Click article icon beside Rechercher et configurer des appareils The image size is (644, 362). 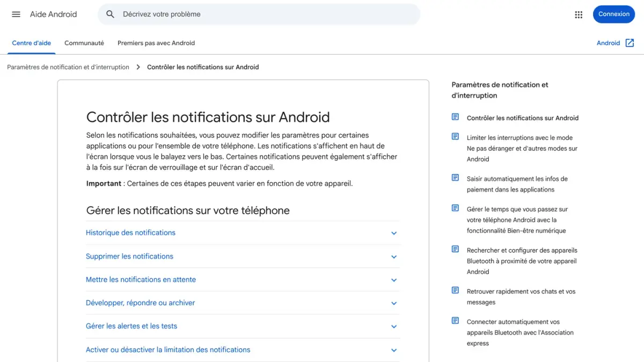tap(455, 249)
